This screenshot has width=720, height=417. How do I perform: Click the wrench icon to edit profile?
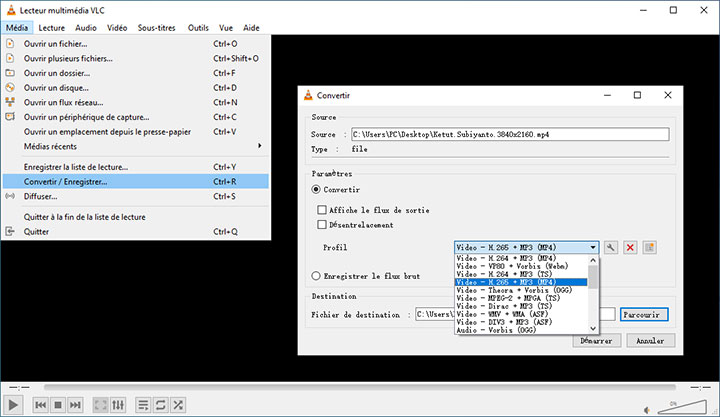[x=610, y=247]
